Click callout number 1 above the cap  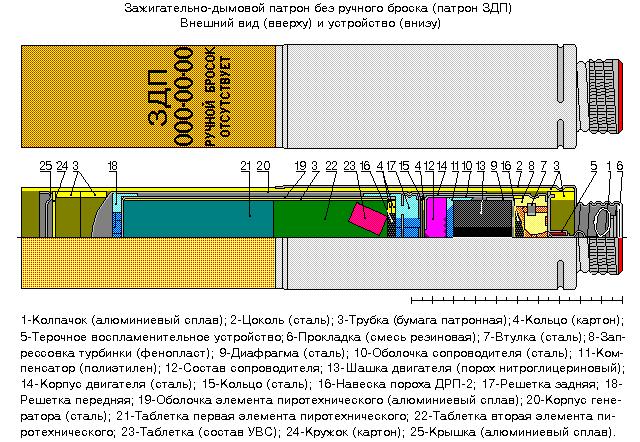coord(609,166)
